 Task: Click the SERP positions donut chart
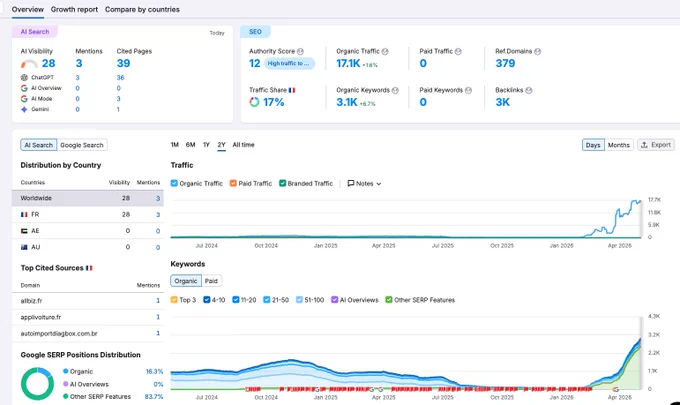[x=37, y=384]
